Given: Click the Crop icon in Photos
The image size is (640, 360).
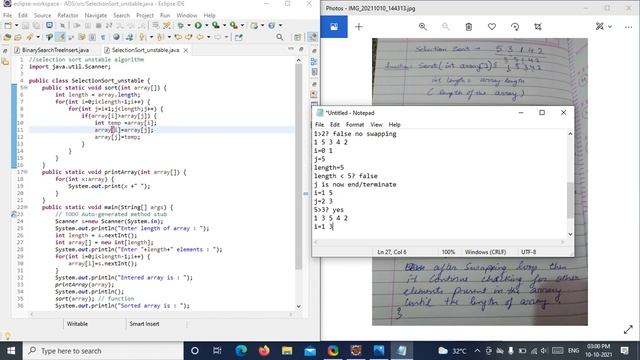Looking at the screenshot, I should click(x=538, y=27).
